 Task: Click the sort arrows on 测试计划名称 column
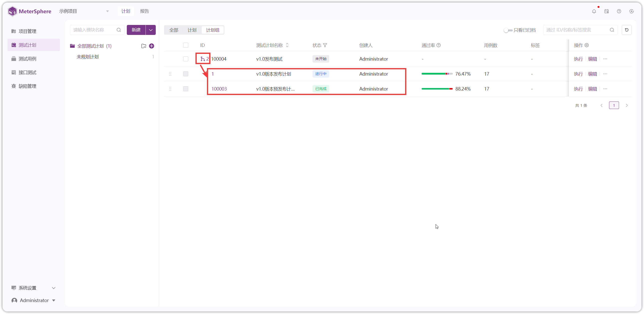coord(287,45)
